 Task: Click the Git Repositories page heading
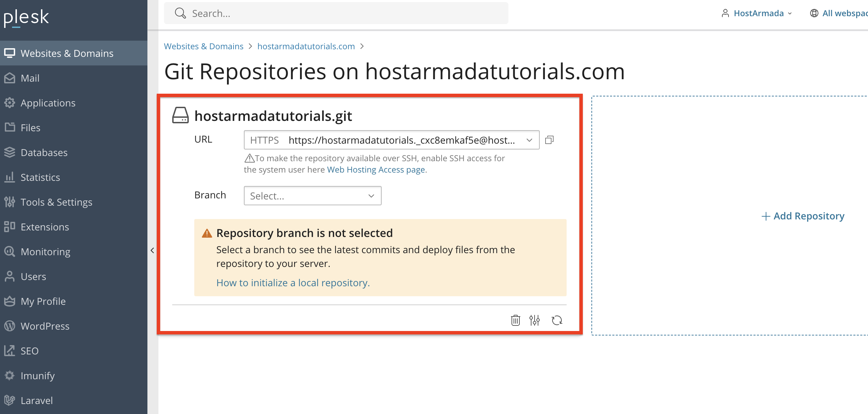(x=394, y=72)
